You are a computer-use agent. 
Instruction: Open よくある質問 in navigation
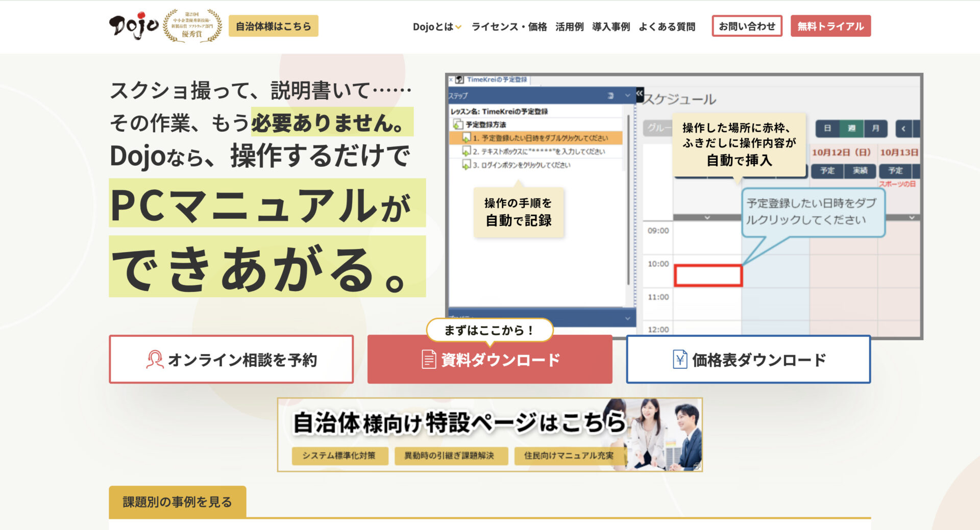click(667, 27)
